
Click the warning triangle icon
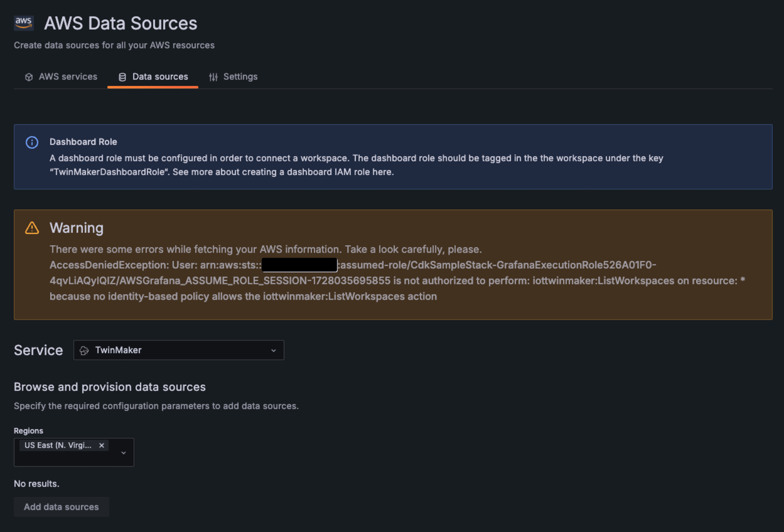[32, 228]
